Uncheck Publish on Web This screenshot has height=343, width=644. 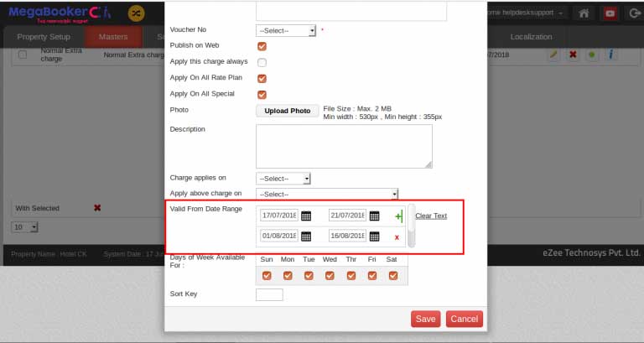pos(262,46)
